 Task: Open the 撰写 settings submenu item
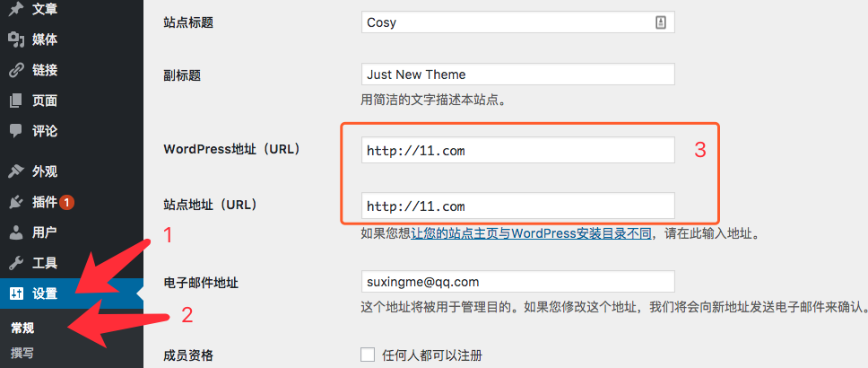click(x=22, y=353)
